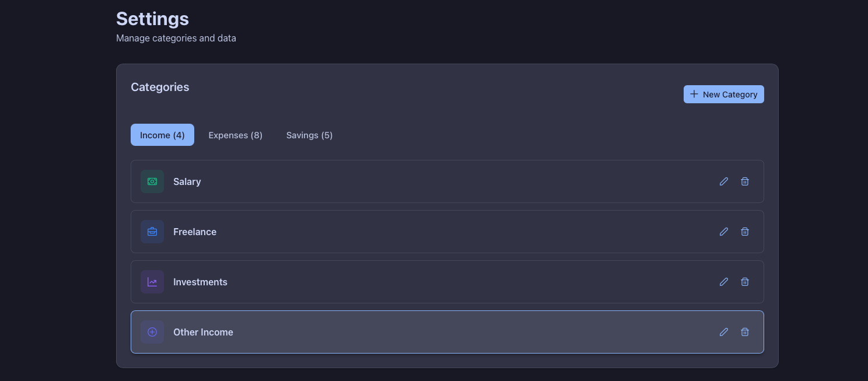Click the New Category button
Screen dimensions: 868x381
click(x=724, y=94)
